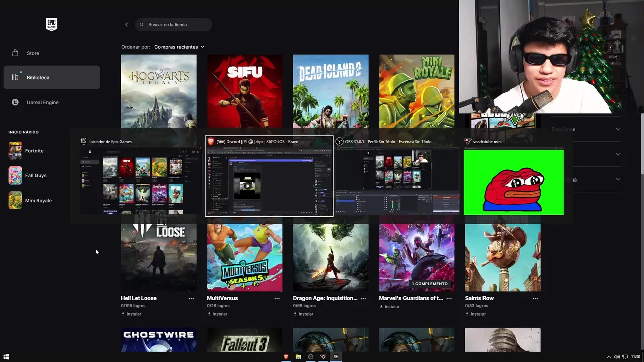
Task: Click the Epic Games taskbar icon
Action: [336, 357]
